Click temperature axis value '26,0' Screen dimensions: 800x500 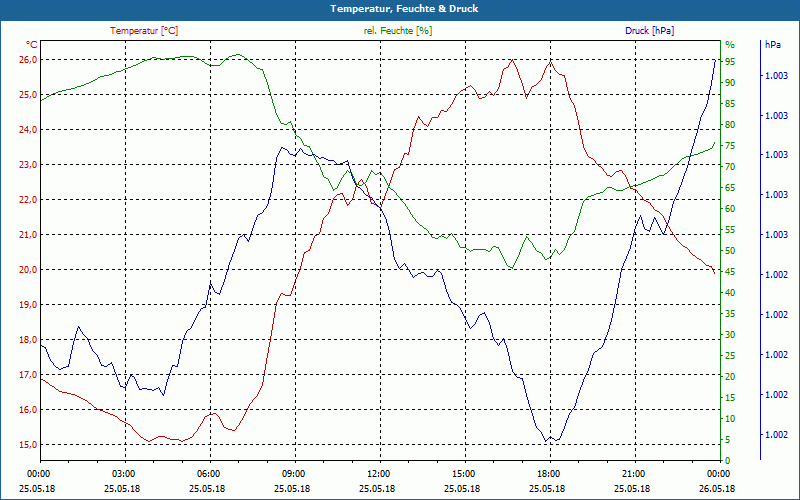point(29,60)
